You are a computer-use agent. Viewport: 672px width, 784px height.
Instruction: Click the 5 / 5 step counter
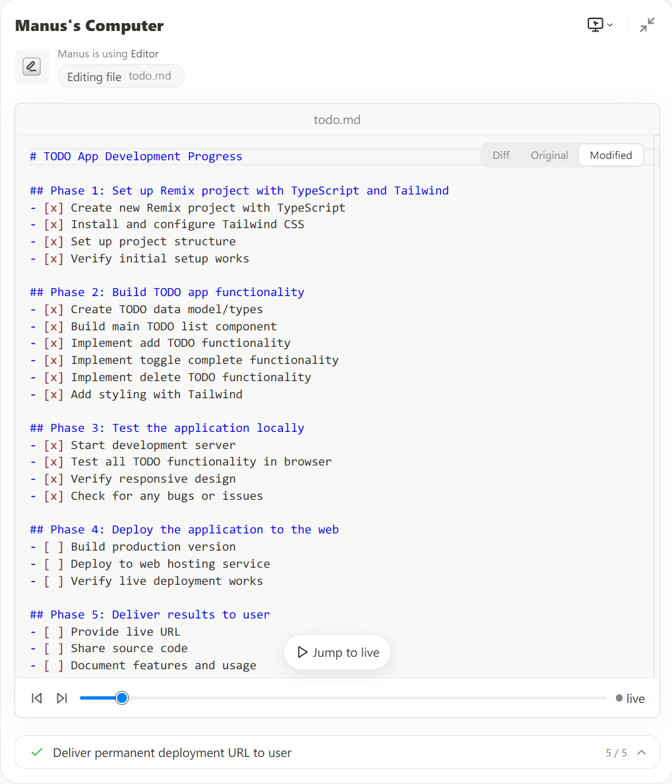click(x=616, y=752)
